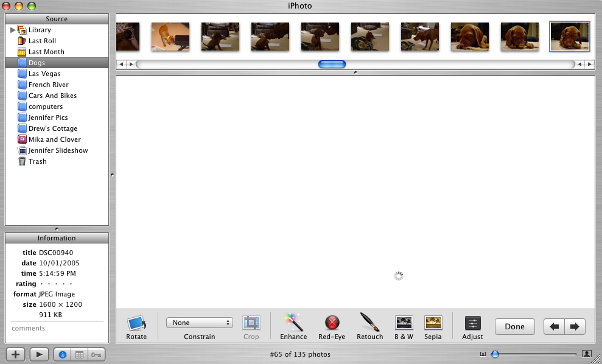Click the date field 10/01/2005
The height and width of the screenshot is (364, 602).
(x=59, y=263)
